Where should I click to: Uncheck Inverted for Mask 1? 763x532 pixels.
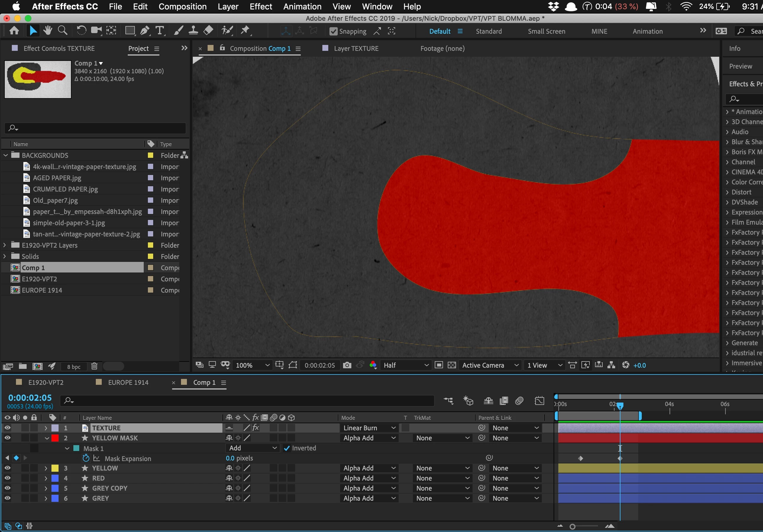(x=287, y=448)
